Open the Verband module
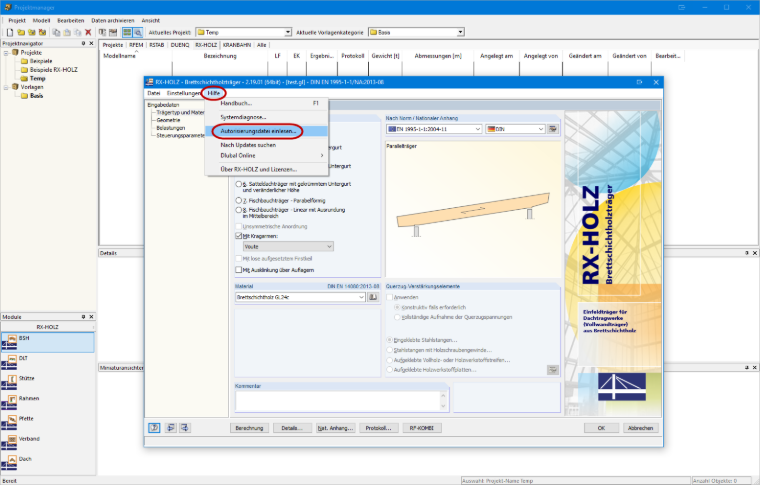Image resolution: width=760 pixels, height=485 pixels. click(x=10, y=442)
